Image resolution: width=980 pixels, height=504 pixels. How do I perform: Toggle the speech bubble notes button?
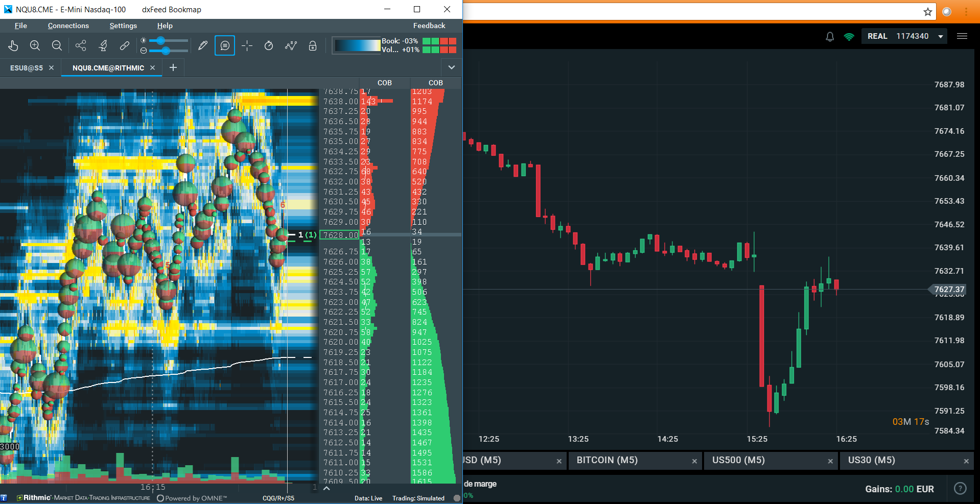pos(225,46)
